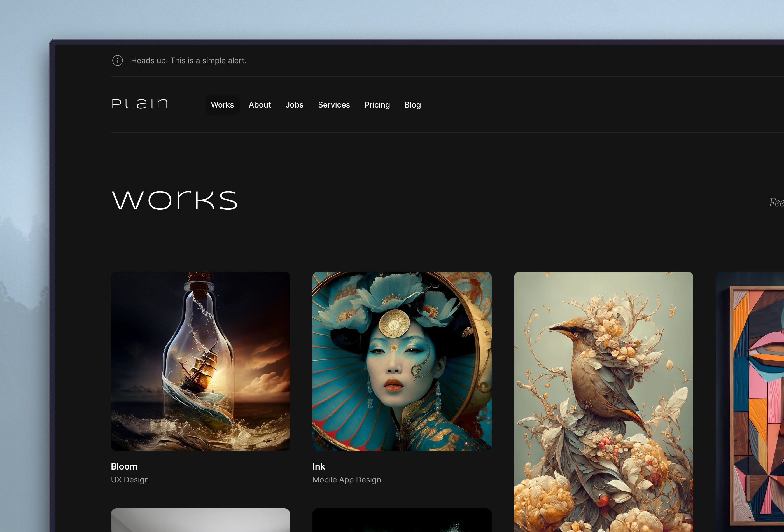Select the Works navigation tab

coord(222,104)
